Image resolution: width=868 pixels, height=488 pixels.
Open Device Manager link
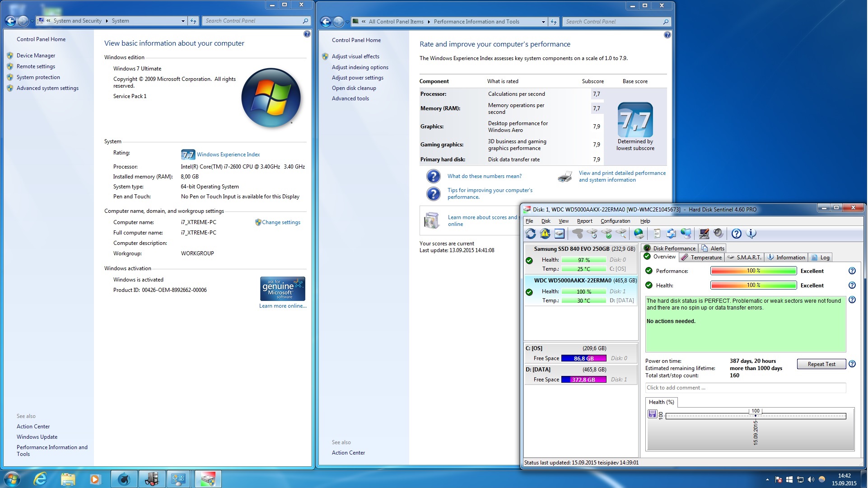(x=36, y=56)
